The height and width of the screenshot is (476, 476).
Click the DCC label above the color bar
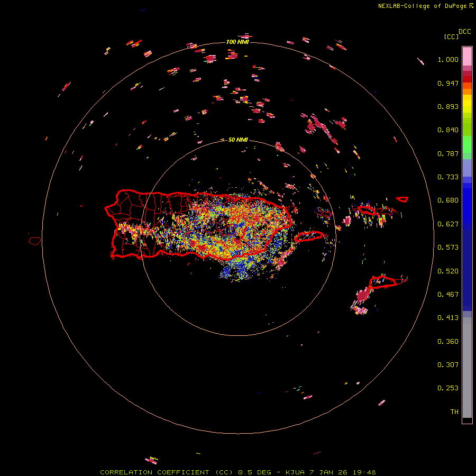(465, 32)
